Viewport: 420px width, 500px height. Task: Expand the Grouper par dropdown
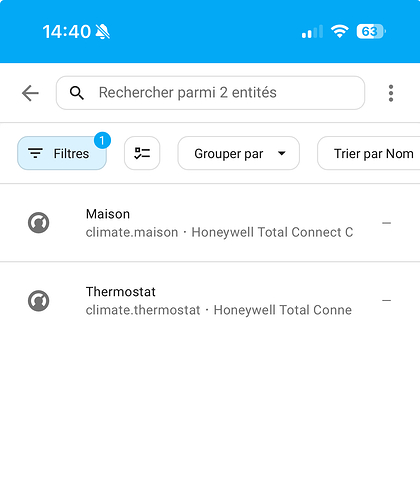(x=239, y=153)
